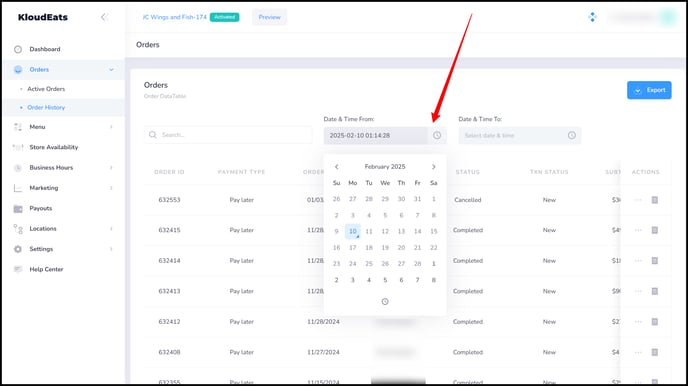The image size is (688, 386).
Task: Click the blue four-dot icon in header
Action: (592, 17)
